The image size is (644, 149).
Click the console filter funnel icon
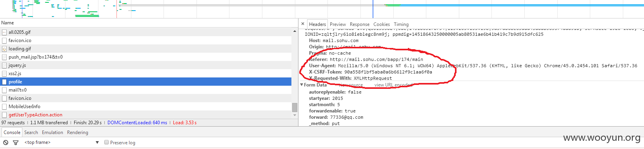pyautogui.click(x=16, y=142)
